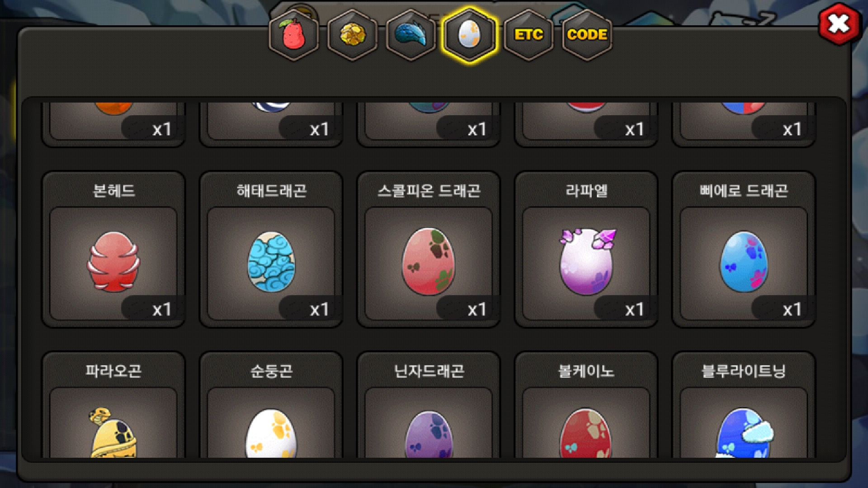Image resolution: width=868 pixels, height=488 pixels.
Task: Select the partially visible orange egg card
Action: pyautogui.click(x=113, y=121)
